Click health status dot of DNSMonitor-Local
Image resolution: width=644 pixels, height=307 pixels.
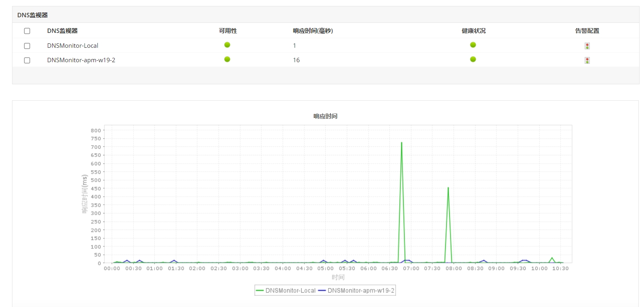473,45
